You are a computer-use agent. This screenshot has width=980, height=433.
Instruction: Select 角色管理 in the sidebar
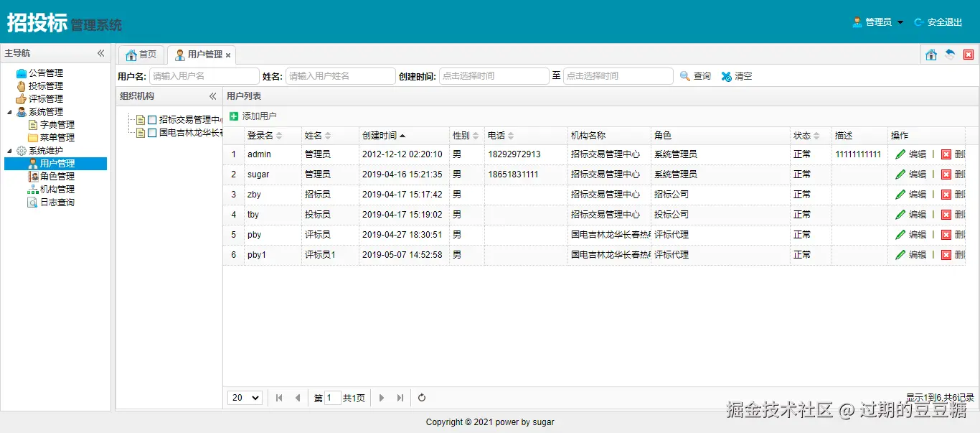pyautogui.click(x=57, y=176)
